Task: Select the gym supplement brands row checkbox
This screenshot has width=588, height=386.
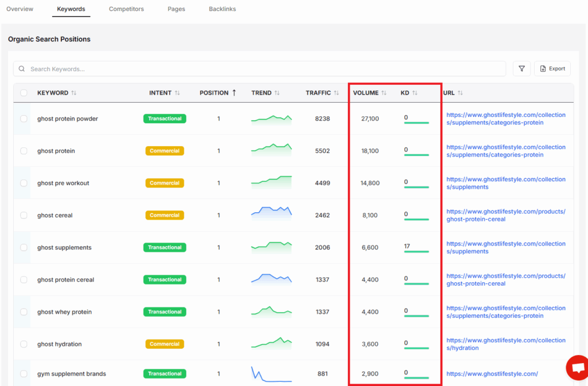Action: coord(23,373)
